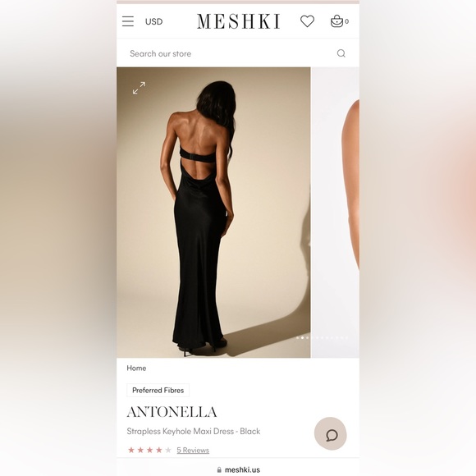View the shopping bag cart
Screen dimensions: 476x476
340,21
